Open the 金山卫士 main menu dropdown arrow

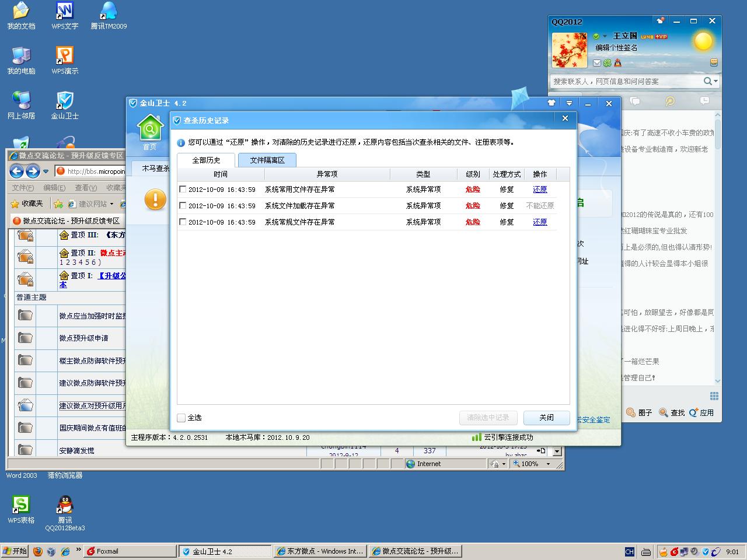coord(569,103)
